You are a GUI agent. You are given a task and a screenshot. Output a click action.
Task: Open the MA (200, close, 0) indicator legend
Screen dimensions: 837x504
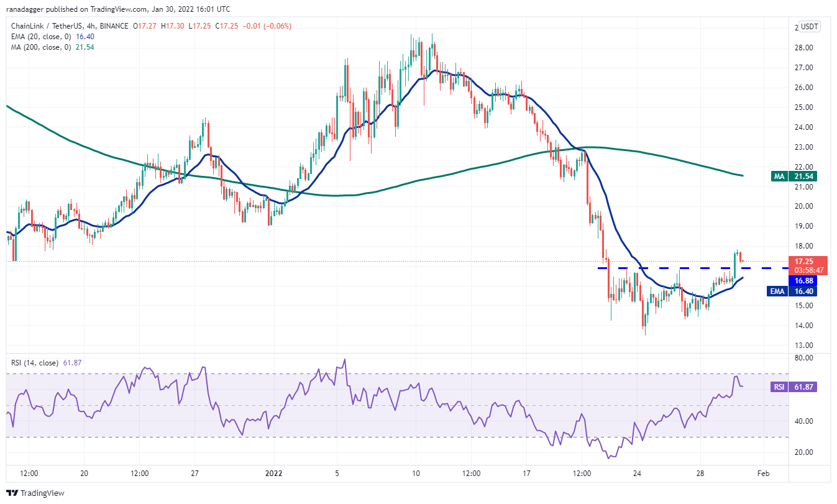click(x=34, y=47)
